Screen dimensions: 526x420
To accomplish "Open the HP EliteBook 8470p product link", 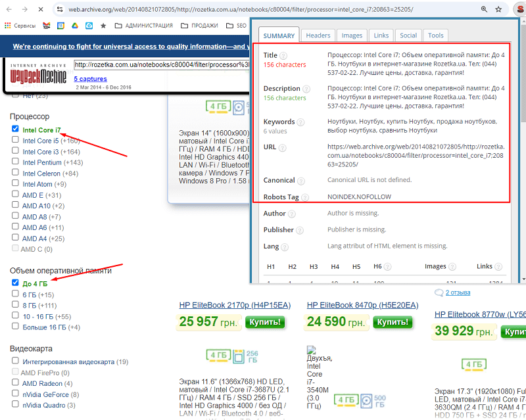I will pos(363,305).
